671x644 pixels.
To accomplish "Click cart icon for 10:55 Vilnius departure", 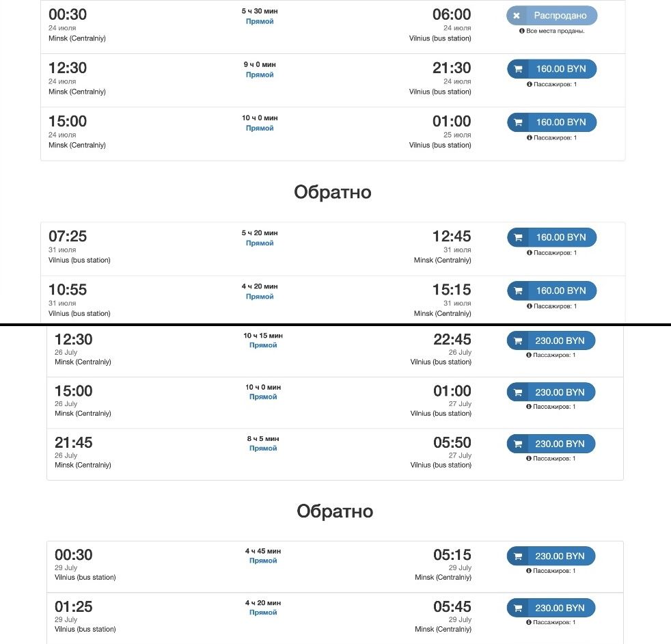I will pyautogui.click(x=518, y=291).
